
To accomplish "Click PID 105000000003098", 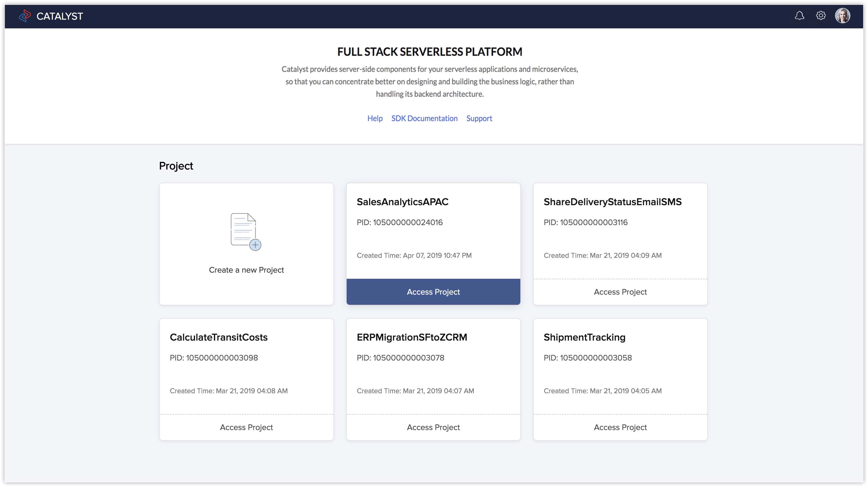I will (x=214, y=358).
